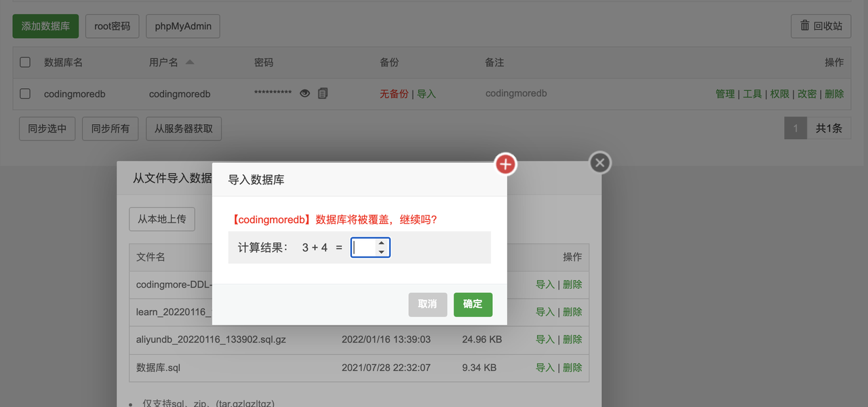Open root密码 settings
Image resolution: width=868 pixels, height=407 pixels.
112,26
